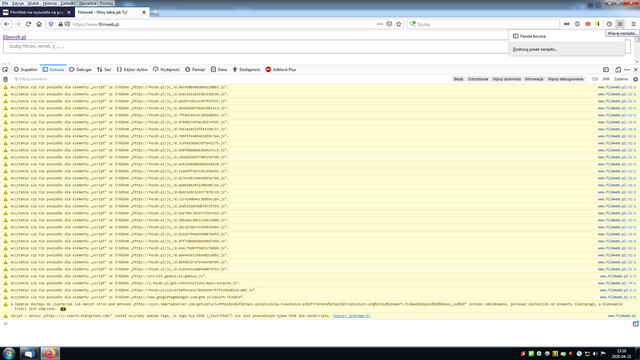
Task: Open the Narzędzia menu
Action: click(x=87, y=3)
